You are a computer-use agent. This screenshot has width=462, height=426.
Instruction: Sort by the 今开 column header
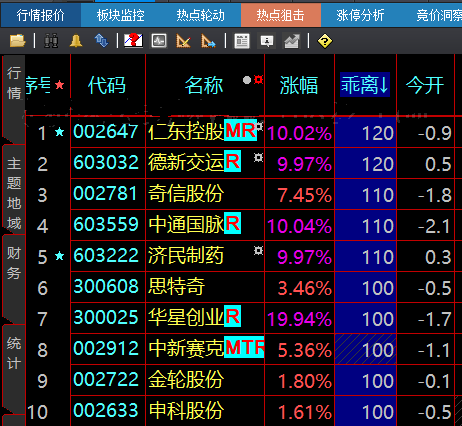tap(425, 85)
